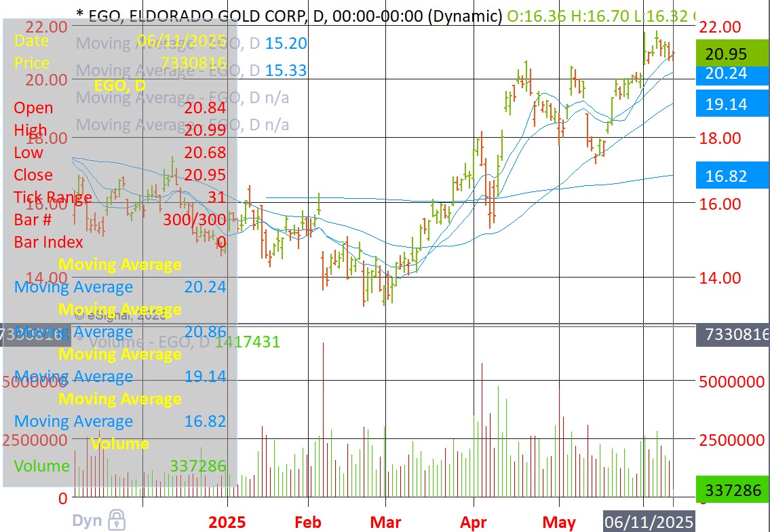Image resolution: width=770 pixels, height=532 pixels.
Task: Click the gray 7330816 tag on right axis
Action: (733, 334)
